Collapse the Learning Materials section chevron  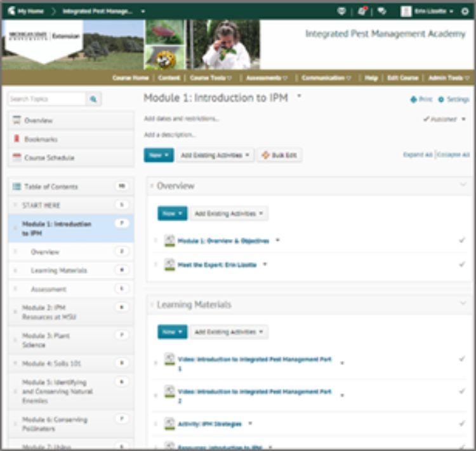tap(462, 303)
